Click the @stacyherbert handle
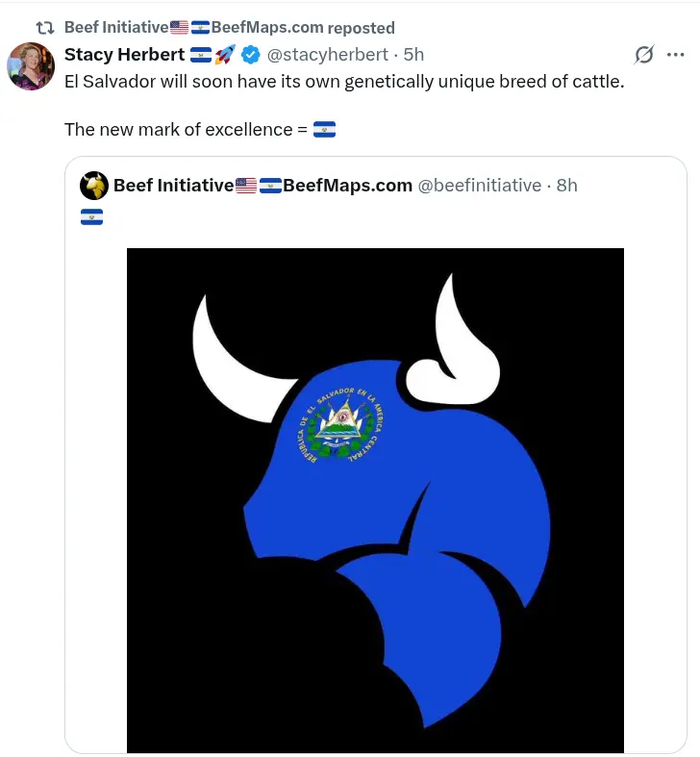The height and width of the screenshot is (757, 700). (x=327, y=55)
